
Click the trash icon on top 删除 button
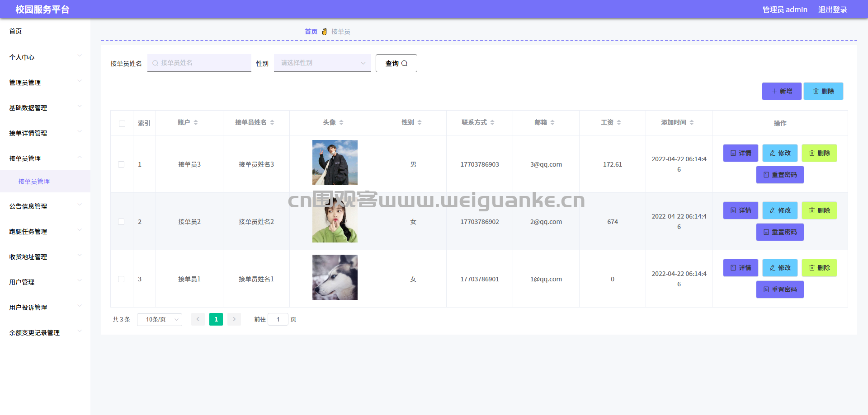(816, 91)
